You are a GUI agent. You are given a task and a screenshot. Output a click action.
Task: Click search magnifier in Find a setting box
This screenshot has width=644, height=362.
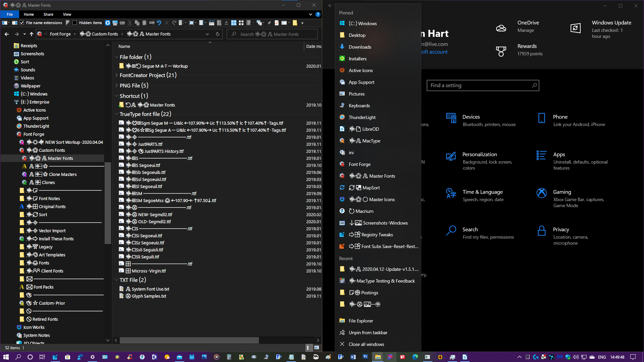tap(534, 85)
